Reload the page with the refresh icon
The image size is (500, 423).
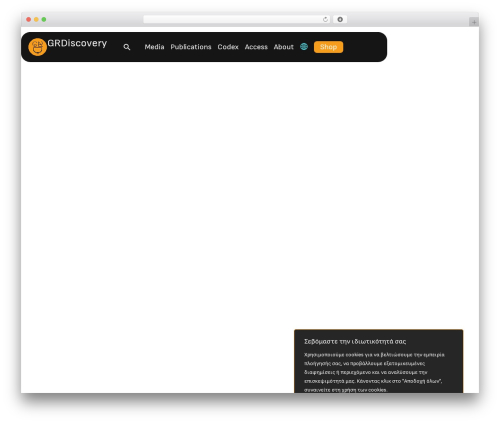[325, 19]
